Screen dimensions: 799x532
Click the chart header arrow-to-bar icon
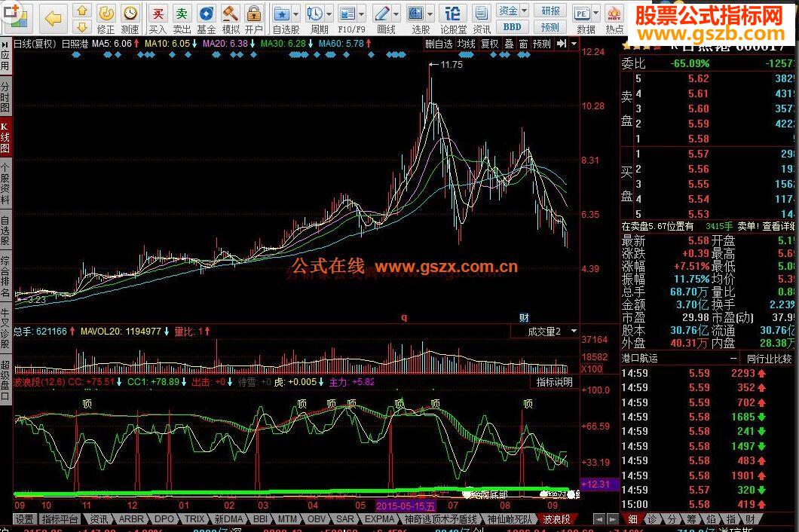coord(561,44)
